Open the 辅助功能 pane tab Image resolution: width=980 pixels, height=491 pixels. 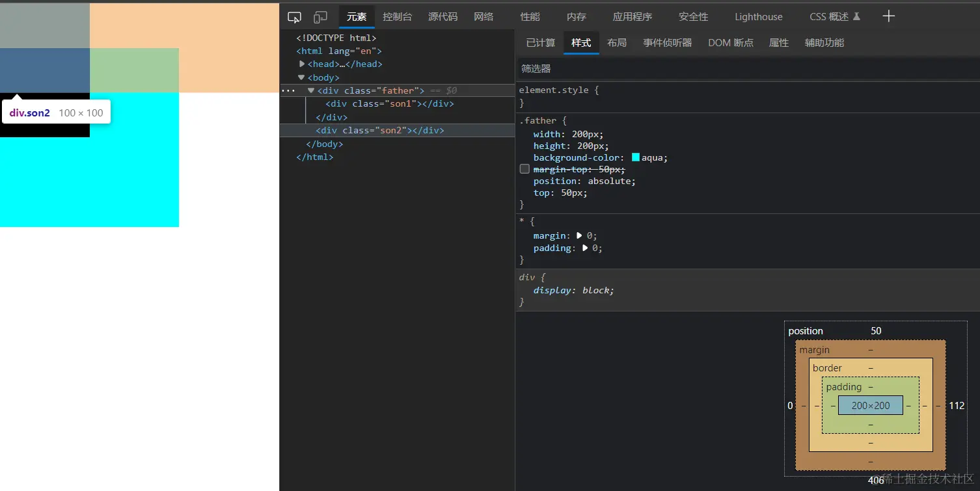824,43
